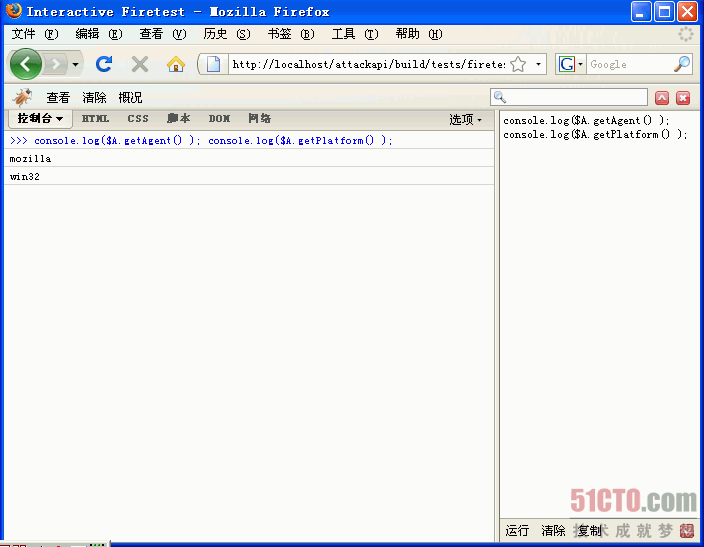Image resolution: width=704 pixels, height=547 pixels.
Task: Open the back/forward history dropdown arrow
Action: (x=75, y=65)
